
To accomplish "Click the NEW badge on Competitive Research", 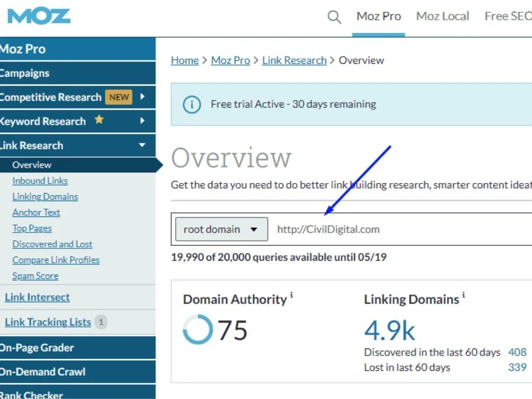I will (x=119, y=97).
